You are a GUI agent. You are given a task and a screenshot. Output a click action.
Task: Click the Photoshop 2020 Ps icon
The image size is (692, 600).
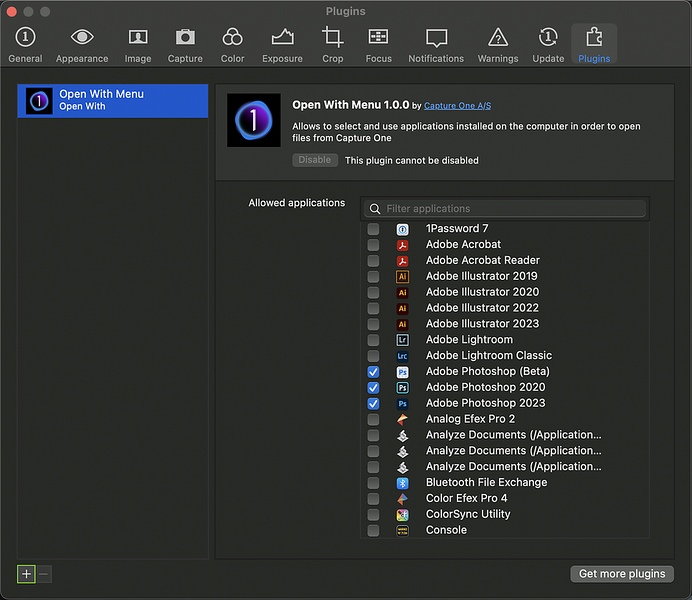point(402,388)
